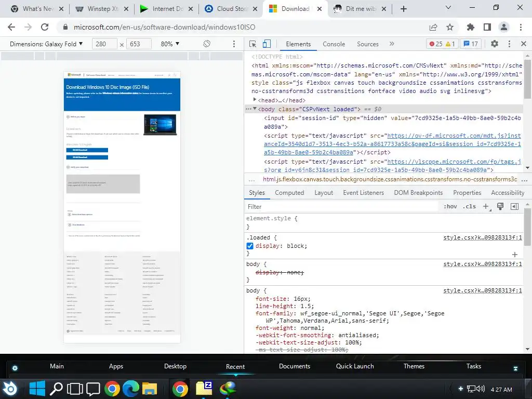The width and height of the screenshot is (532, 399).
Task: Click the emulated page preview thumbnail
Action: pos(122,207)
